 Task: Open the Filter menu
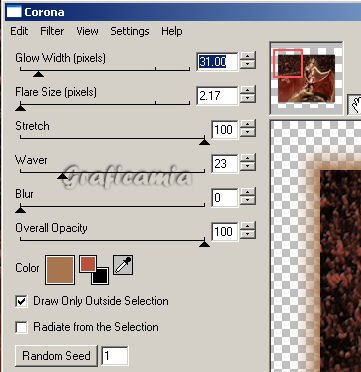click(52, 31)
